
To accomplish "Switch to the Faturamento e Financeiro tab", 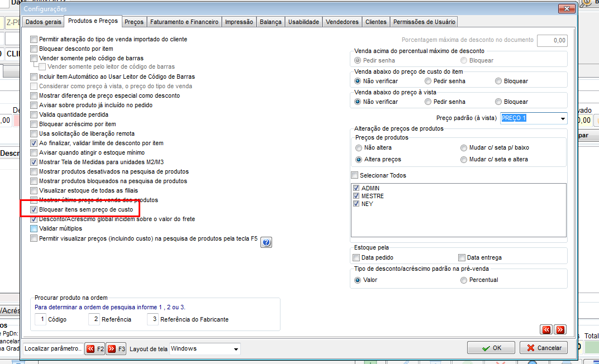I will coord(184,22).
